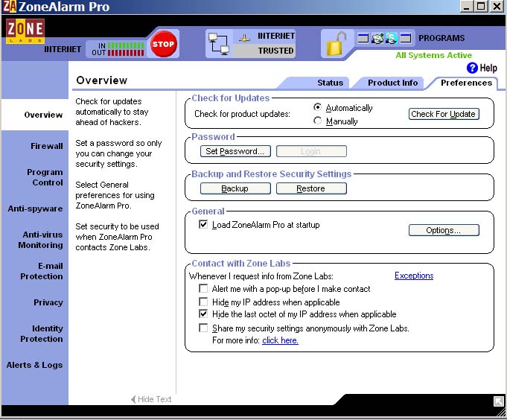The image size is (507, 420).
Task: Click 'Whenever I request info from Zone Labs' text
Action: pyautogui.click(x=261, y=276)
